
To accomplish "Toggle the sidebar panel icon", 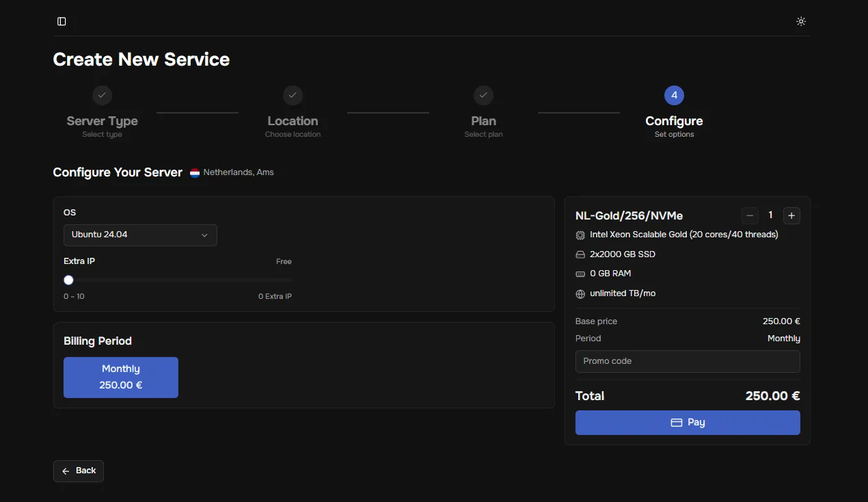I will point(62,21).
